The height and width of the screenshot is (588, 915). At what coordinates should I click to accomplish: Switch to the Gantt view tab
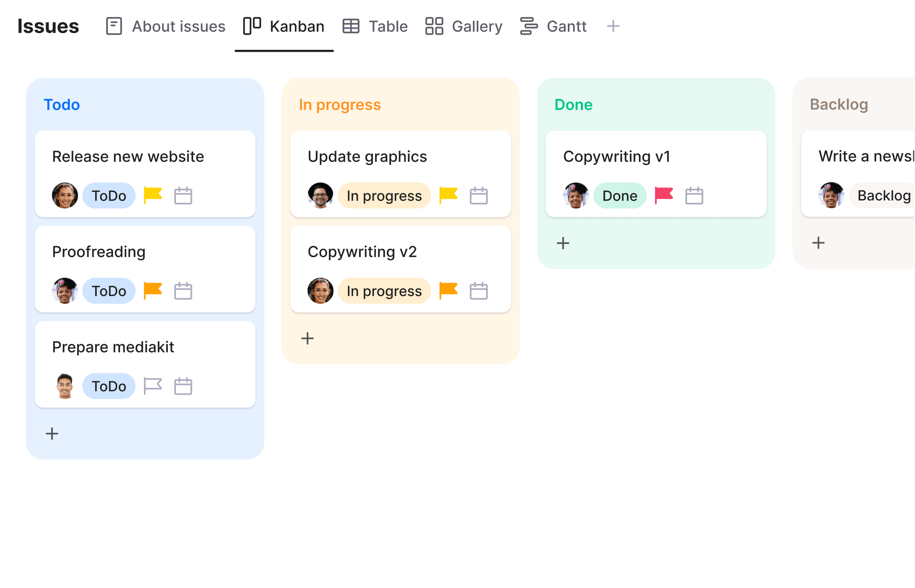tap(553, 27)
